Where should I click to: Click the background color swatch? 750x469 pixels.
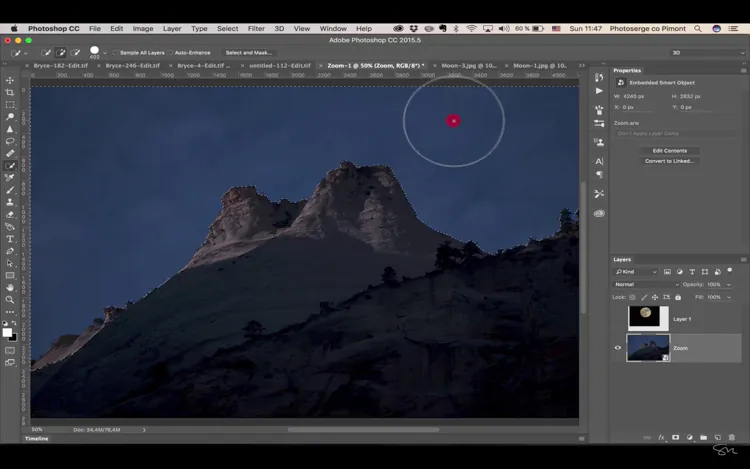click(x=14, y=338)
